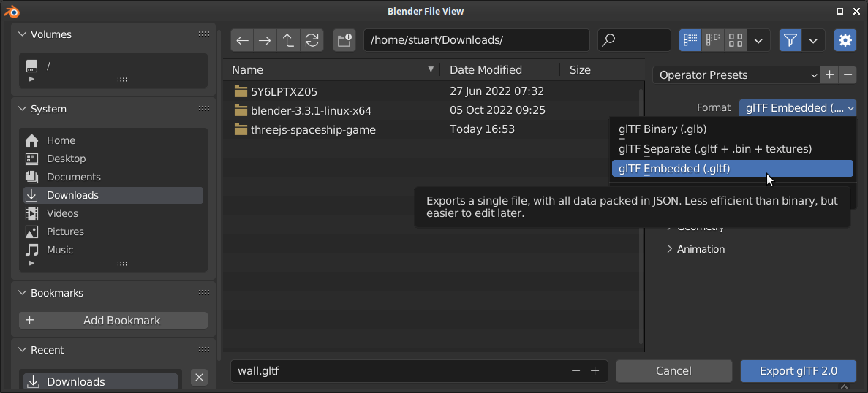This screenshot has width=868, height=393.
Task: Go forward to next folder
Action: tap(265, 40)
